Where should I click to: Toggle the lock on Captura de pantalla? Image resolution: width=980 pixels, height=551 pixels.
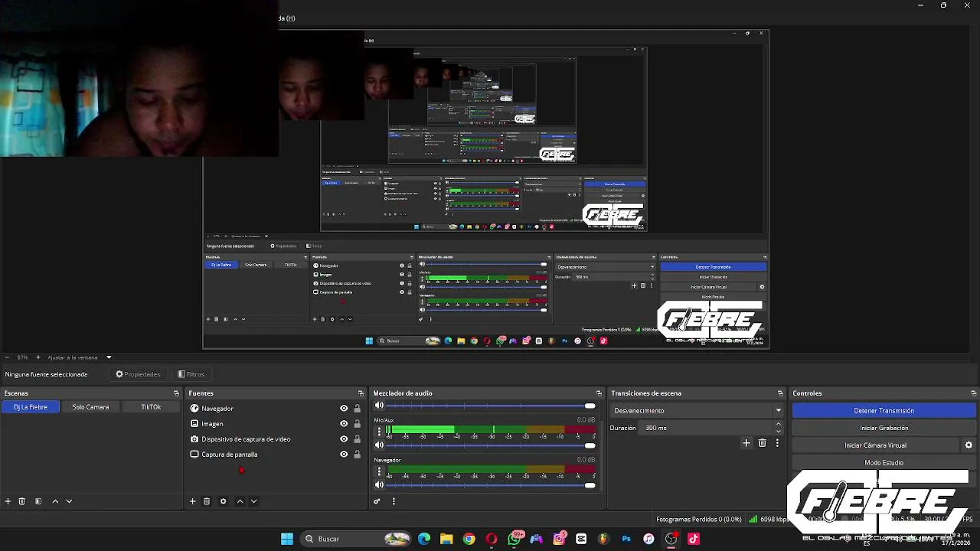coord(357,455)
